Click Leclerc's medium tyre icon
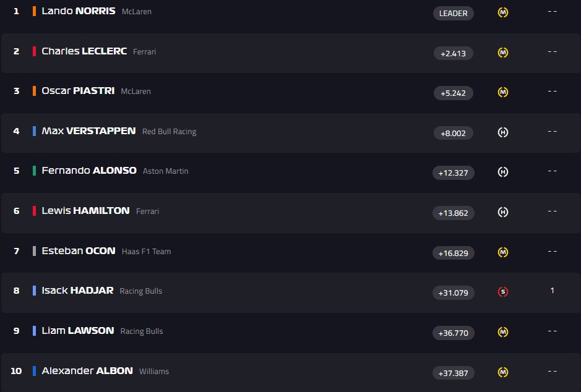 tap(503, 53)
